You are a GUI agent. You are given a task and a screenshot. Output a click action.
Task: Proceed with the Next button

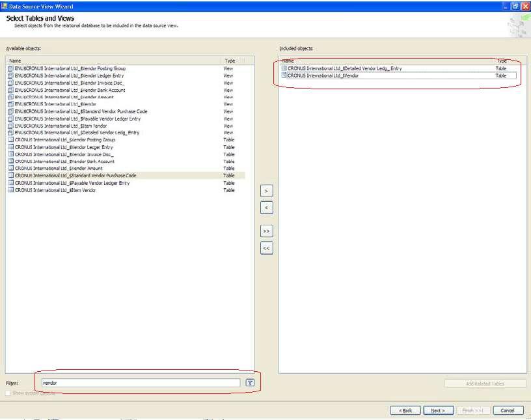tap(438, 410)
